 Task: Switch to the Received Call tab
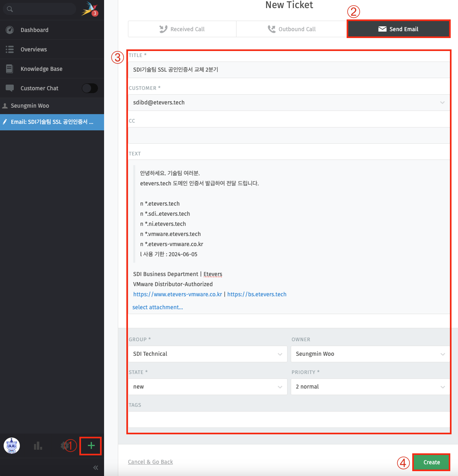(182, 29)
